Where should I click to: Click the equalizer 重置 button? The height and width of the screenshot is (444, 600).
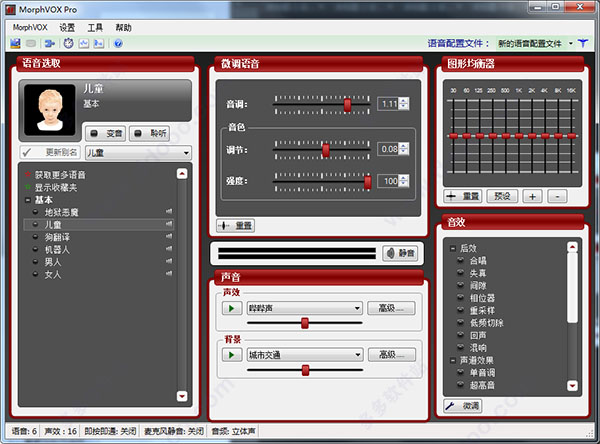(463, 196)
